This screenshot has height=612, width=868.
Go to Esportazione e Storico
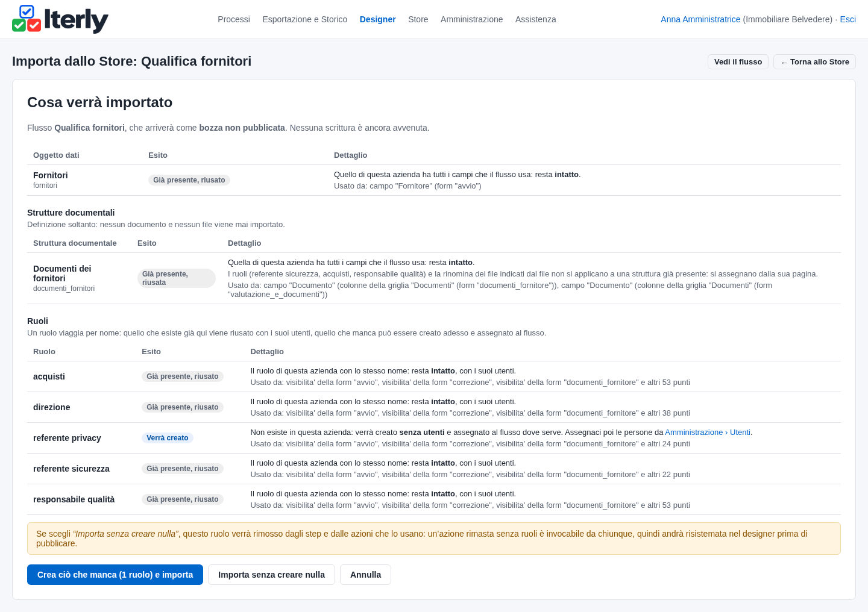point(305,19)
